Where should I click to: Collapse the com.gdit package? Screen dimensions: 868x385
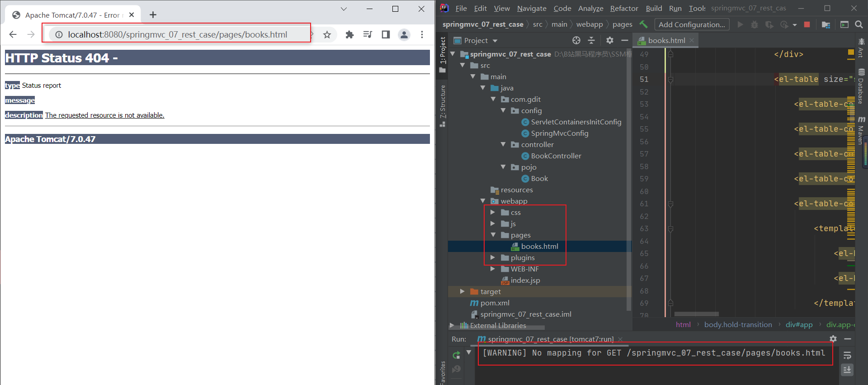pos(493,99)
